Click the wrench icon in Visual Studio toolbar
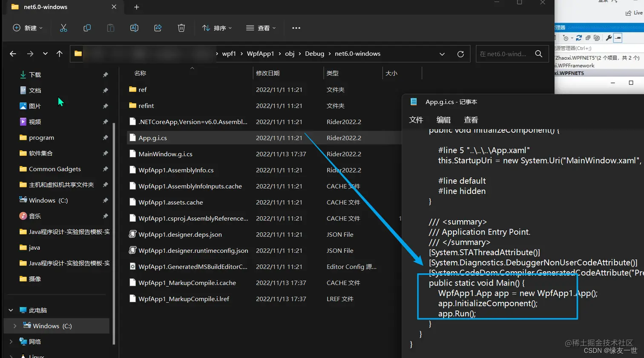The height and width of the screenshot is (358, 644). point(609,38)
